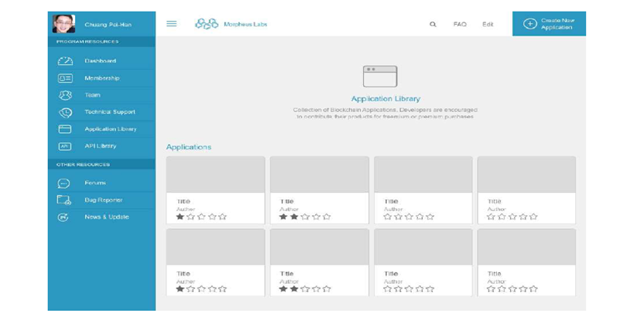
Task: Open third application thumbnail in bottom row
Action: 423,247
